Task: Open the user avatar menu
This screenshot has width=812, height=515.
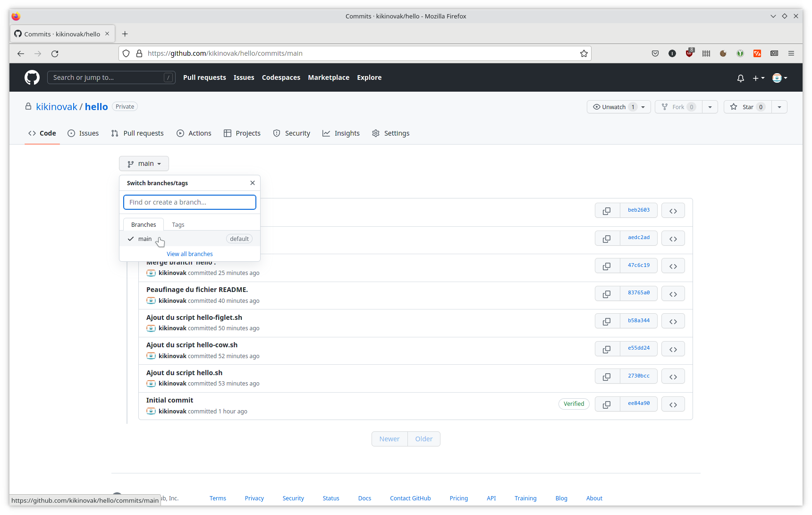Action: [x=779, y=78]
